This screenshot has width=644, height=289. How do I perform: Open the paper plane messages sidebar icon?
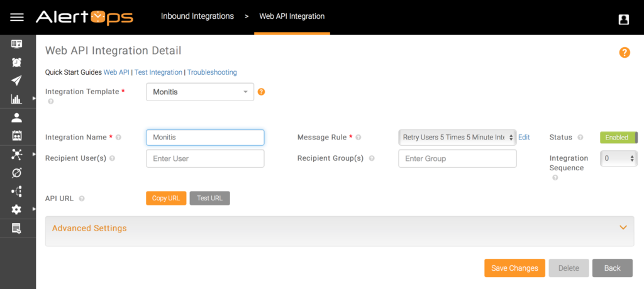[x=16, y=80]
